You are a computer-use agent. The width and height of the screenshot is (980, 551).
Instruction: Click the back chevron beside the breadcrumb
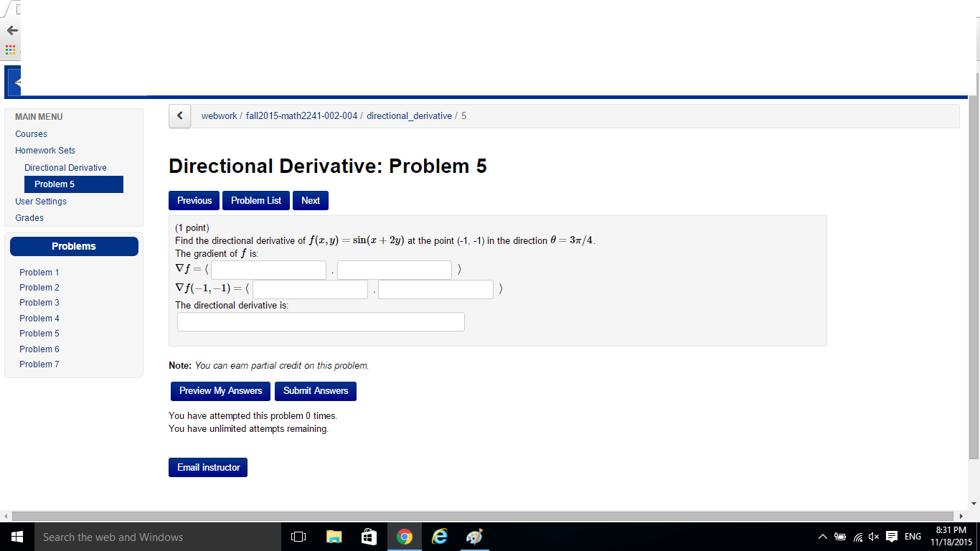(x=180, y=116)
